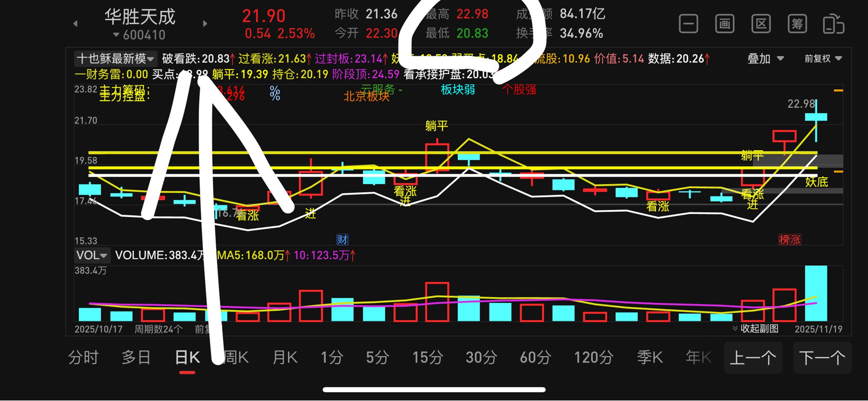Go to next stock with right arrow
868x401 pixels.
click(x=205, y=23)
